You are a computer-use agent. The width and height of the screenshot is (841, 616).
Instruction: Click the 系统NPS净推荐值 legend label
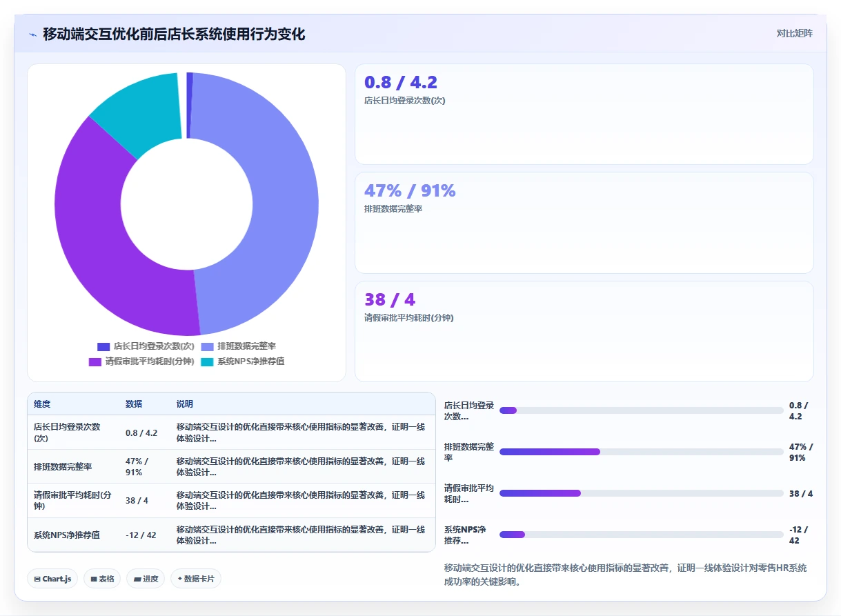tap(250, 361)
